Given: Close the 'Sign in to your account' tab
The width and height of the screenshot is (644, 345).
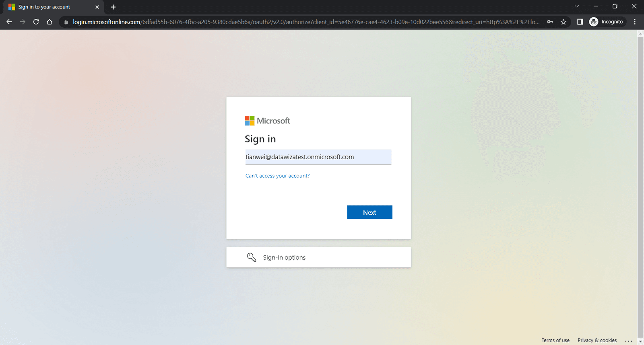Looking at the screenshot, I should pyautogui.click(x=97, y=7).
